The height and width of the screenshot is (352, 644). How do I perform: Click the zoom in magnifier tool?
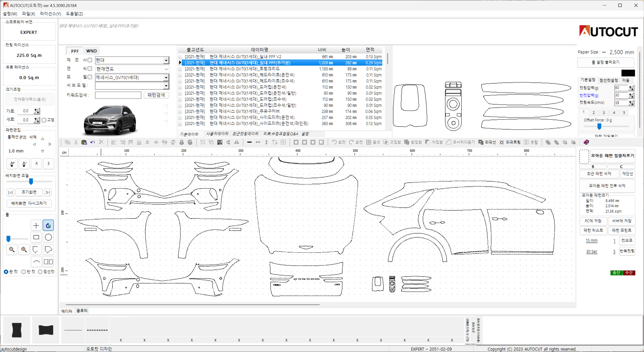pyautogui.click(x=24, y=249)
